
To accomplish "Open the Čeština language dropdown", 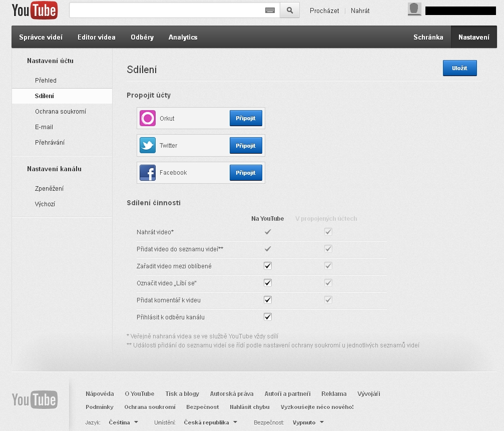I will point(124,422).
